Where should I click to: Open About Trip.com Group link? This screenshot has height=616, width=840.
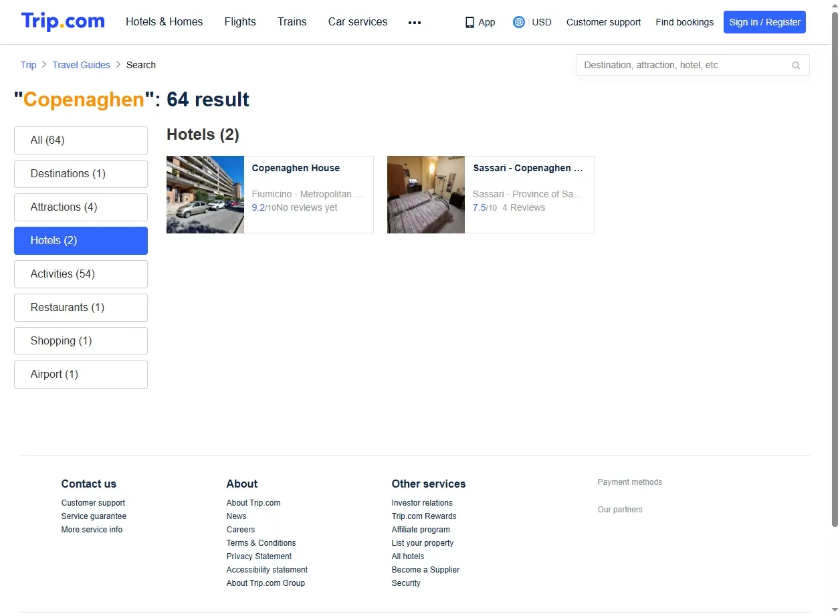(266, 583)
